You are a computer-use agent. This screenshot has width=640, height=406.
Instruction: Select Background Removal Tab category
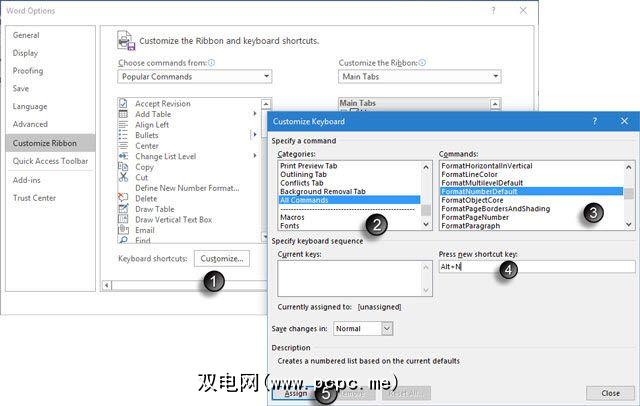pyautogui.click(x=323, y=191)
